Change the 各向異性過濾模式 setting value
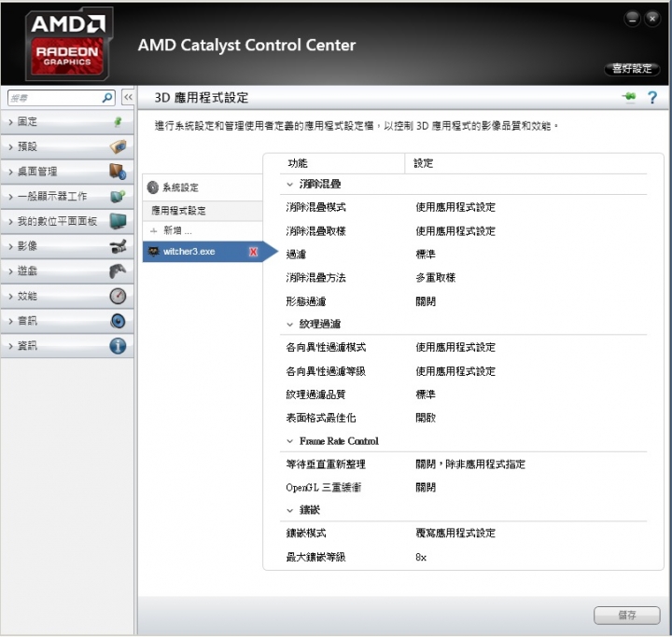This screenshot has height=637, width=672. click(455, 348)
